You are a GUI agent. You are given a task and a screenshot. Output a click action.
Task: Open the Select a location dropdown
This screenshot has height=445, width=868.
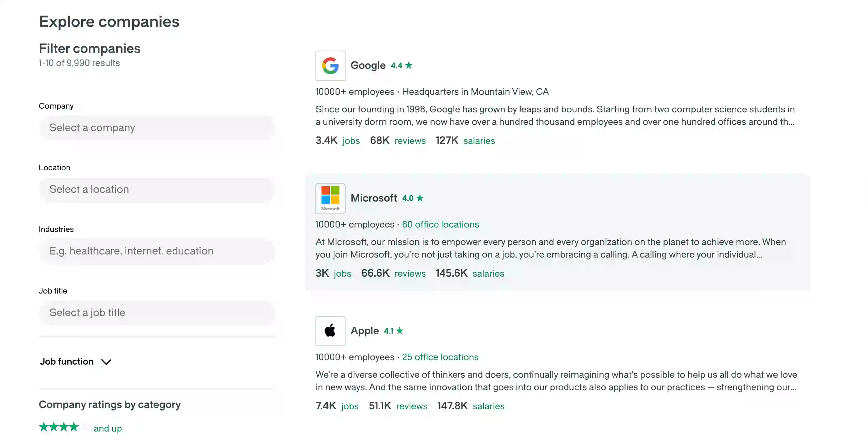[x=157, y=189]
